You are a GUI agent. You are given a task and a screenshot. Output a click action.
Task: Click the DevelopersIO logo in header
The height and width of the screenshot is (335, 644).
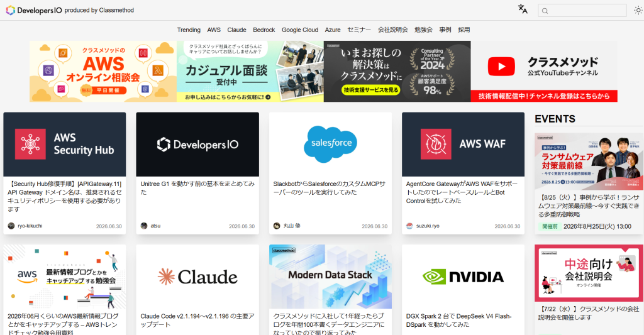pyautogui.click(x=34, y=10)
